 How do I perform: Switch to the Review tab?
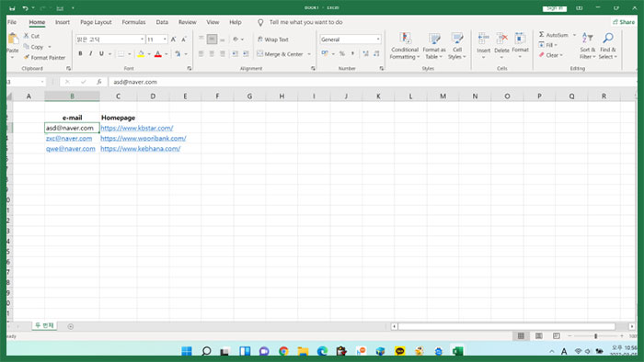[x=188, y=22]
